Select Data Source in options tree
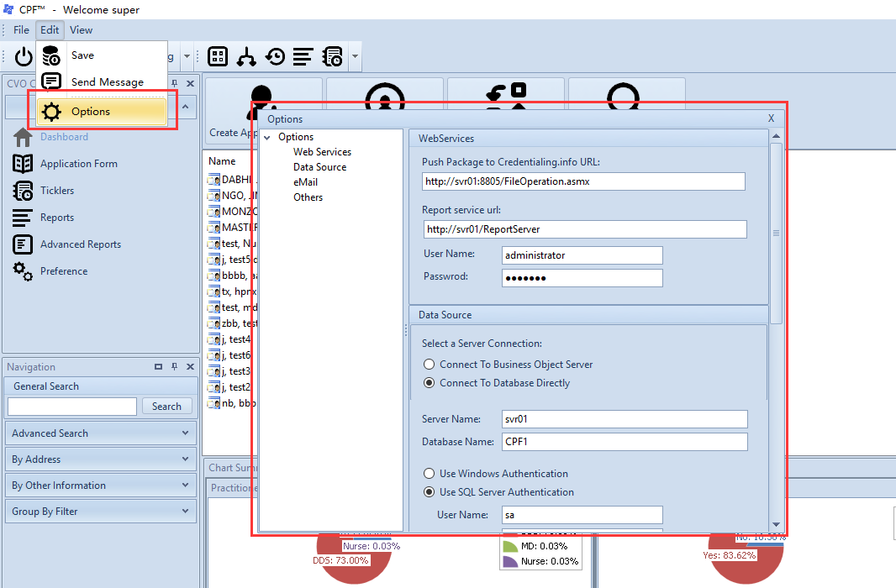The width and height of the screenshot is (896, 588). tap(320, 167)
